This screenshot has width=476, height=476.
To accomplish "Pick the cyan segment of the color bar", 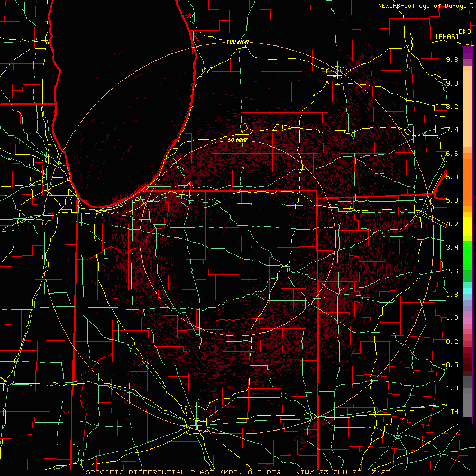I will pos(467,290).
